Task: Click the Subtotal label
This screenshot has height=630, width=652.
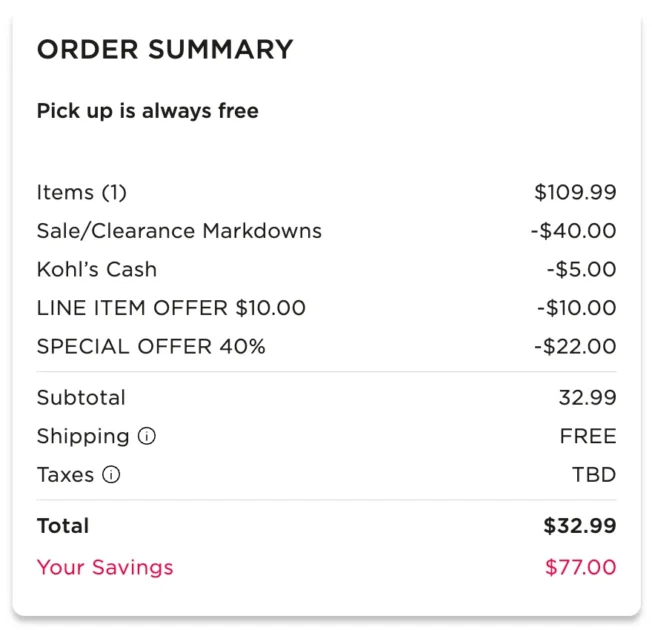Action: (81, 398)
